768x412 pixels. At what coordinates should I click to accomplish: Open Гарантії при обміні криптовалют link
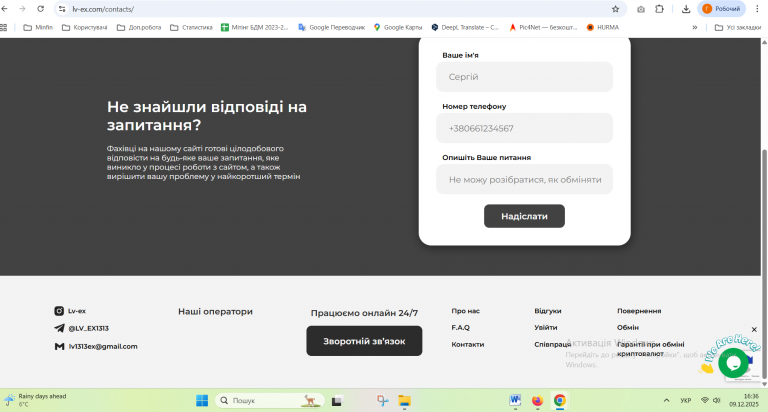click(650, 349)
